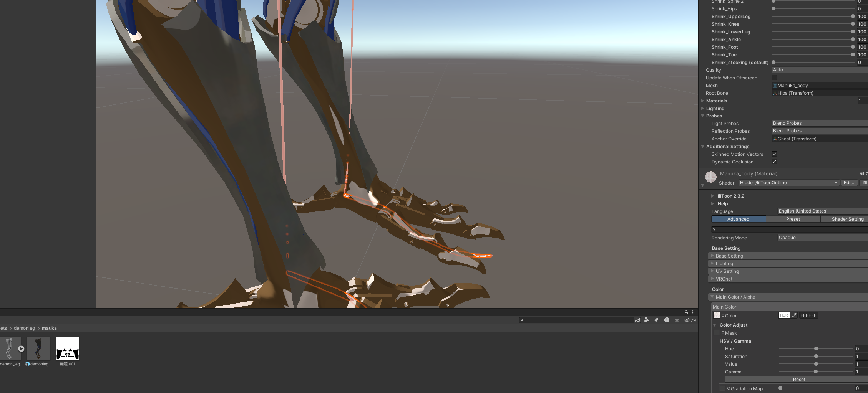Adjust the Shrink_Knee blendshape slider handle
Image resolution: width=868 pixels, height=393 pixels.
(x=853, y=24)
